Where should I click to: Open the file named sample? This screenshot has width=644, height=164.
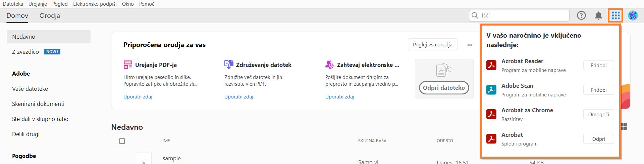(172, 158)
